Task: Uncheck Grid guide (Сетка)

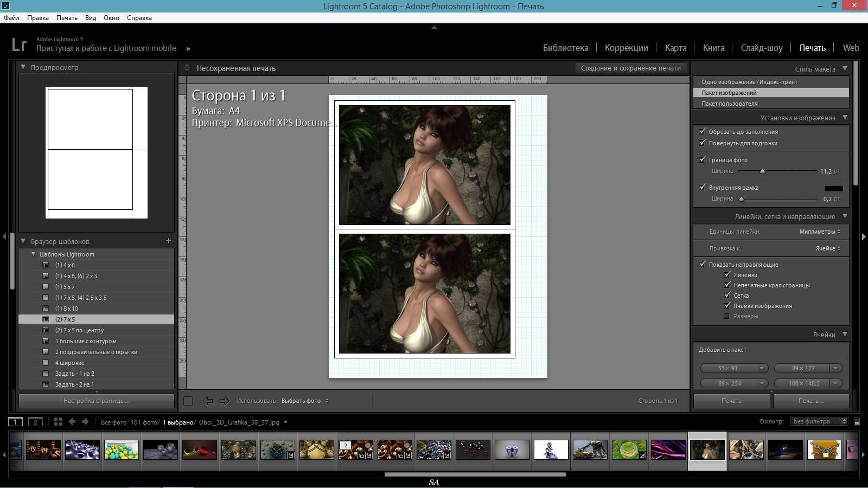Action: tap(727, 295)
